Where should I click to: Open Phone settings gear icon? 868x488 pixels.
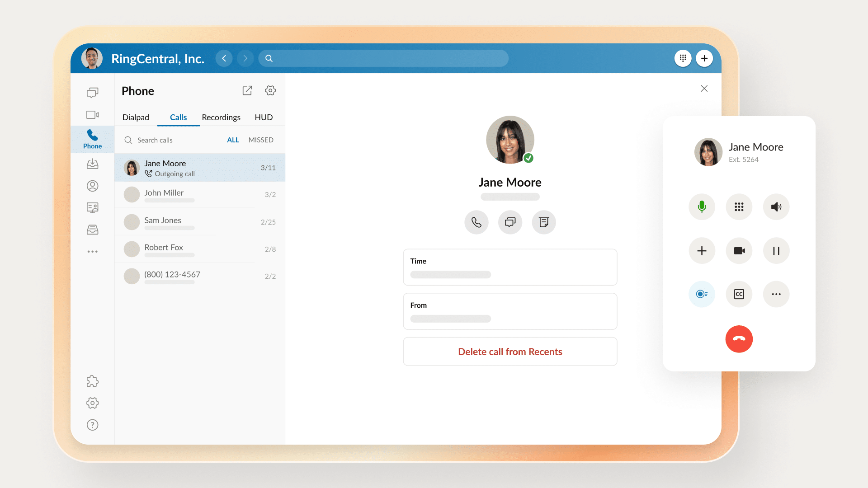point(271,90)
